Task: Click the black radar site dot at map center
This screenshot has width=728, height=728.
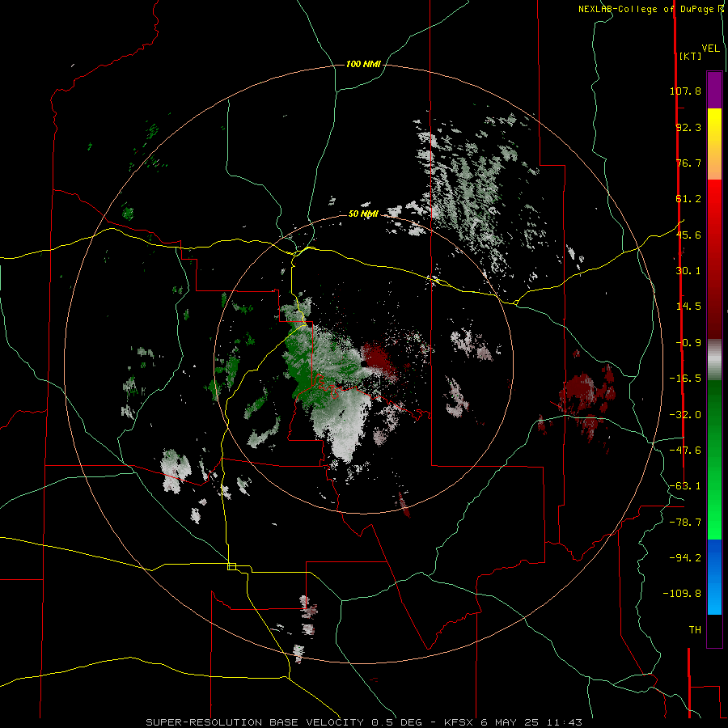Action: point(363,364)
